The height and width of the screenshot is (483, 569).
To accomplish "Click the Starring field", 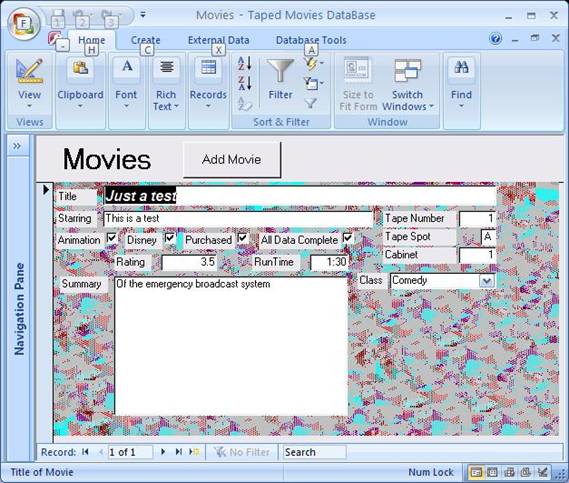I will pyautogui.click(x=238, y=218).
